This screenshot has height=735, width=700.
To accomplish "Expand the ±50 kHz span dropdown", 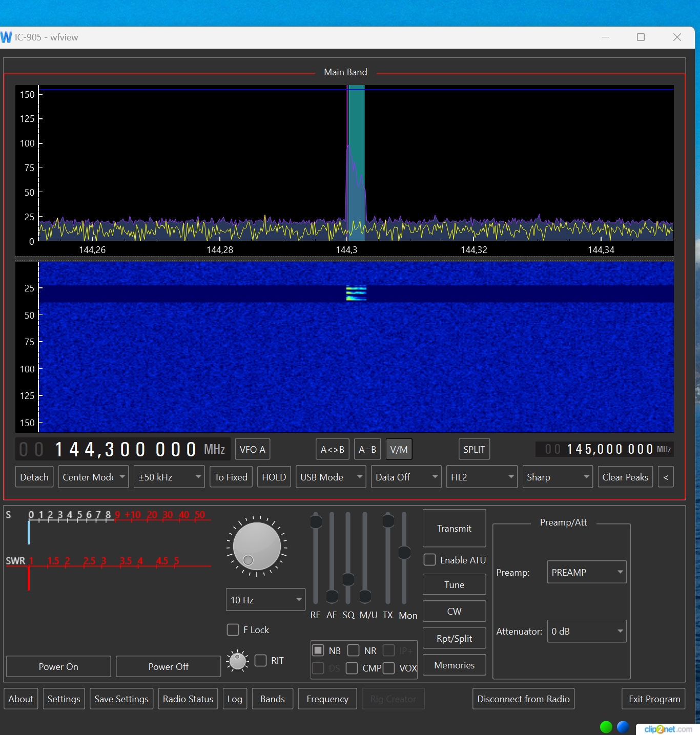I will (x=169, y=477).
